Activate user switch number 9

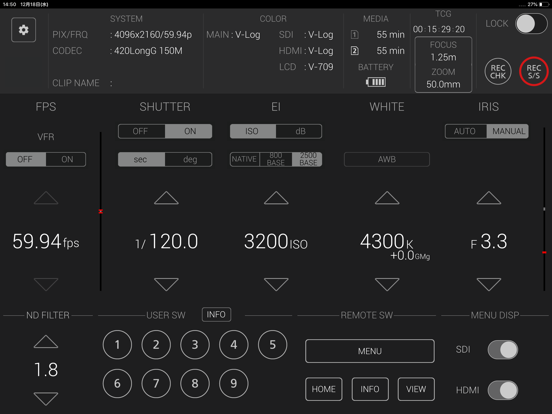point(233,383)
